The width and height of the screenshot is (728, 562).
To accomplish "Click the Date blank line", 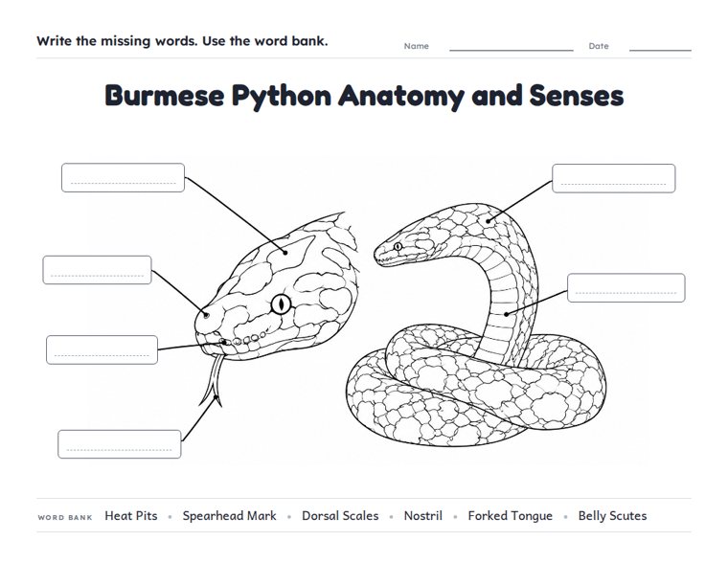I will pos(660,50).
